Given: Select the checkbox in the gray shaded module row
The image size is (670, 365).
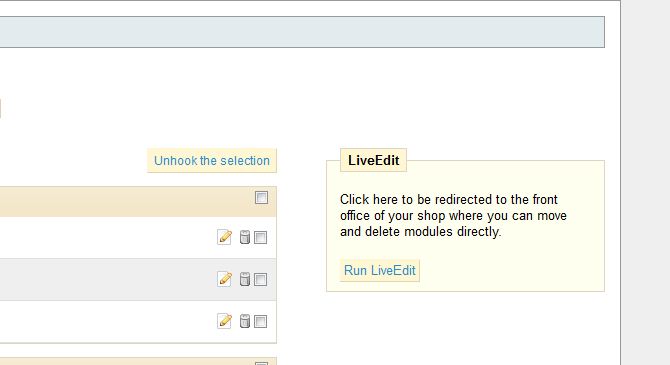Looking at the screenshot, I should tap(260, 280).
